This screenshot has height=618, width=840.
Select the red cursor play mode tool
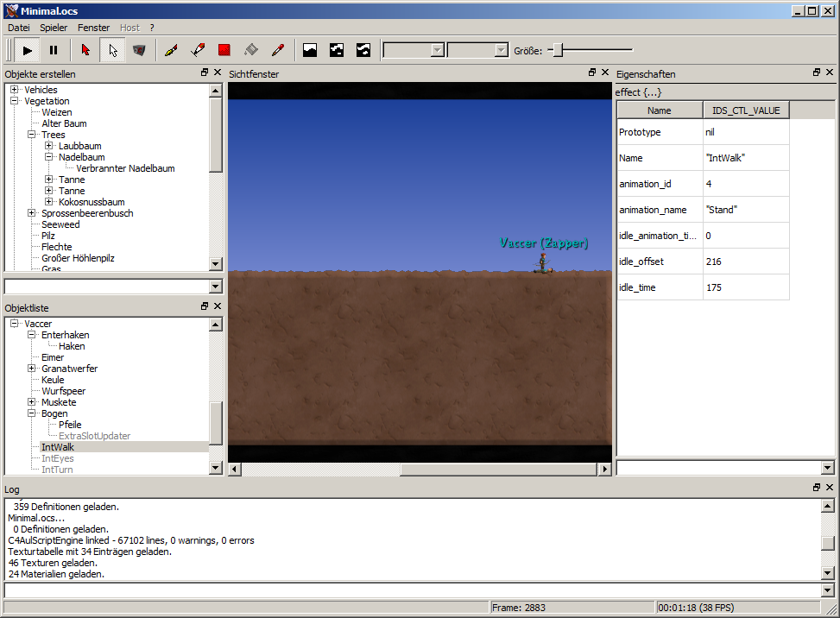point(85,50)
